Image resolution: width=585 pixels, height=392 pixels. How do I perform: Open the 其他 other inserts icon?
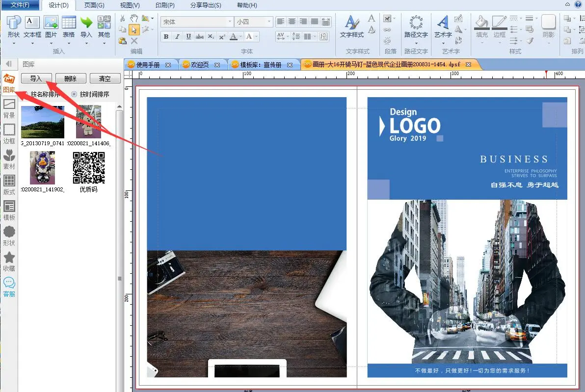pyautogui.click(x=104, y=23)
